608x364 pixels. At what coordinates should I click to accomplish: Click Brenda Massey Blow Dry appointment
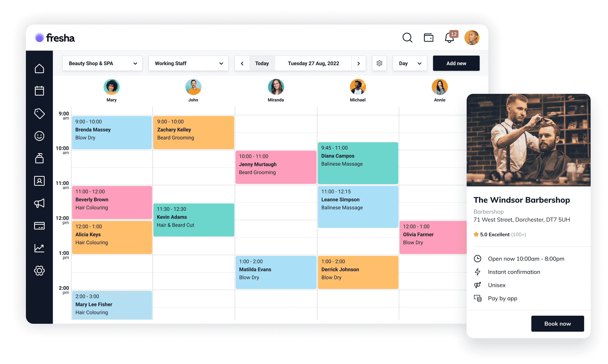pyautogui.click(x=112, y=130)
